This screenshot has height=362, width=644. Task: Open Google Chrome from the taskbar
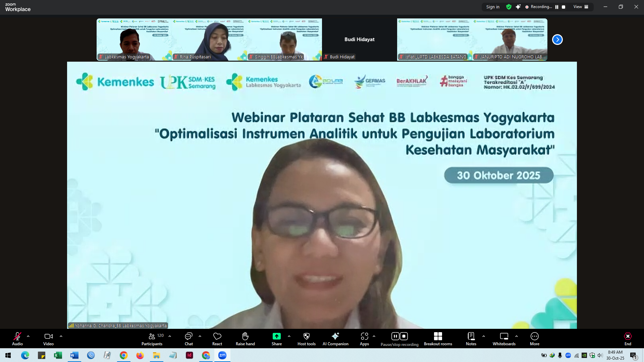(x=124, y=355)
